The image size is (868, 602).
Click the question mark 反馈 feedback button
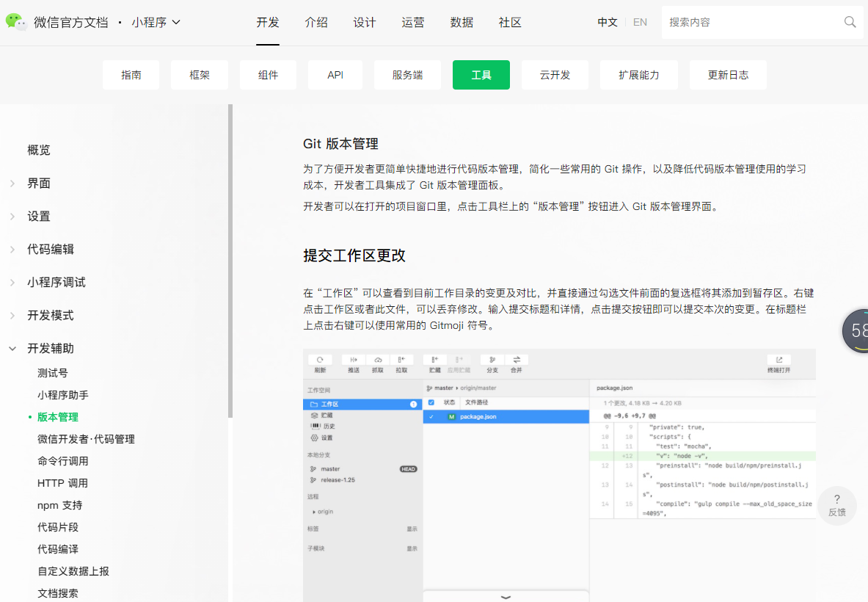[837, 506]
